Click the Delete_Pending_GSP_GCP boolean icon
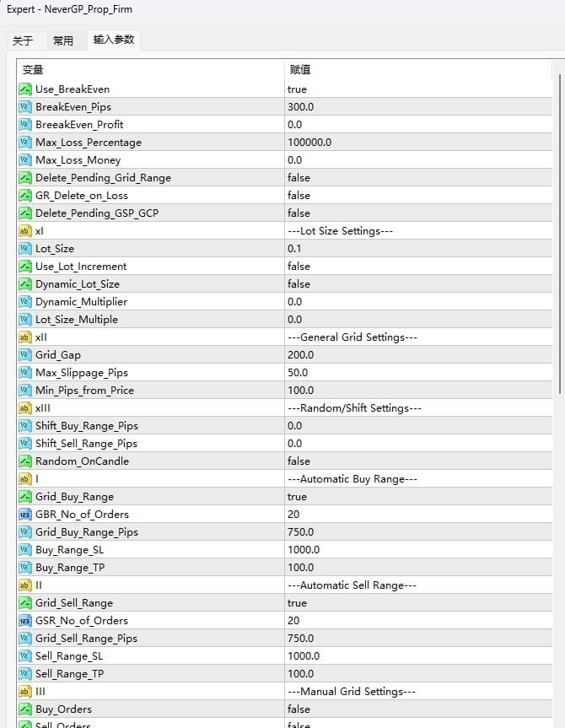This screenshot has height=728, width=565. point(25,213)
